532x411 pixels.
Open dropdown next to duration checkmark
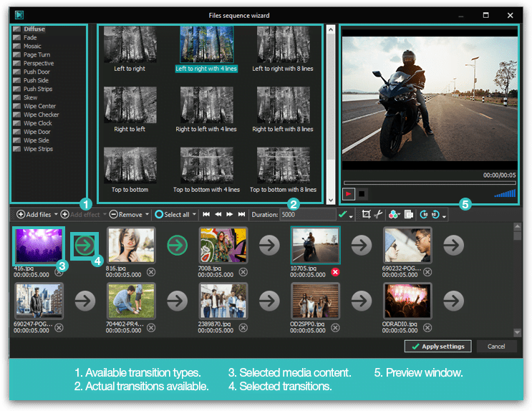[351, 216]
